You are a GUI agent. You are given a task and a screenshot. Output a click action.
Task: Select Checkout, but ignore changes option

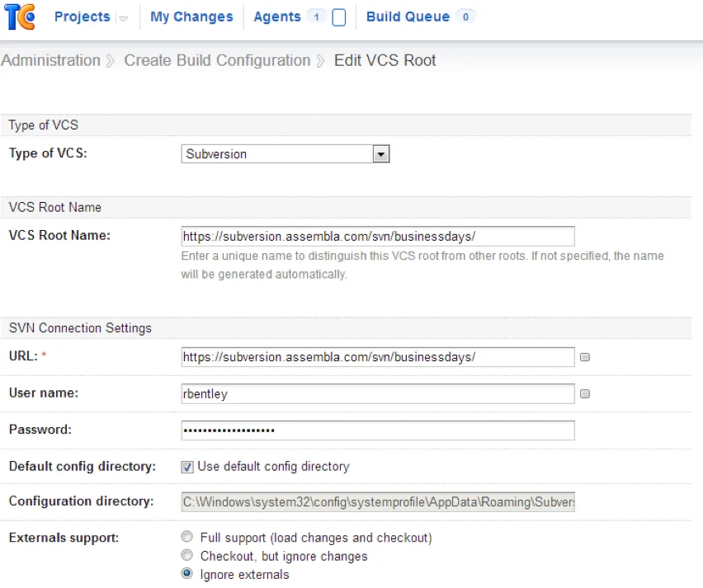point(187,555)
